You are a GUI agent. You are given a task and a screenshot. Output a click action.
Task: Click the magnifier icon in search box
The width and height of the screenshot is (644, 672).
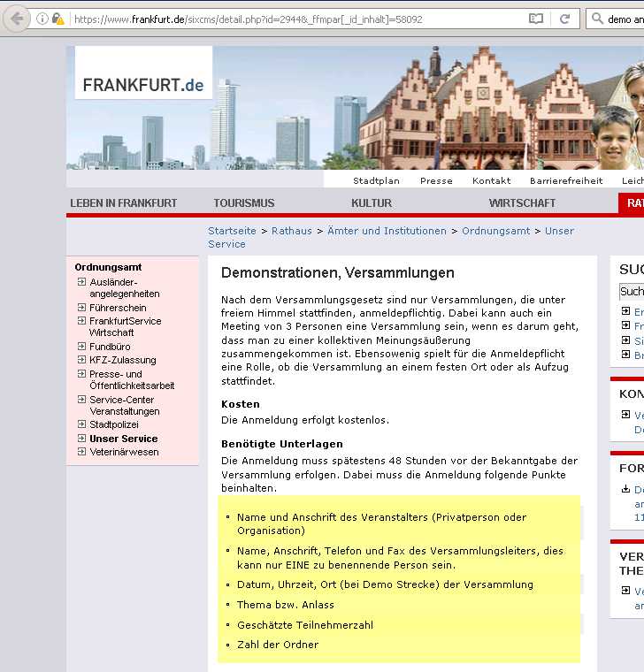[596, 19]
